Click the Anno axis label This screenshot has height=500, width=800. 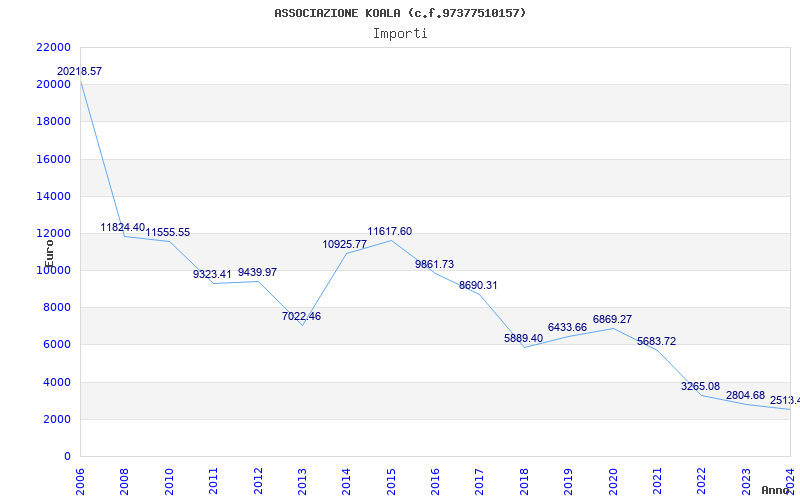click(x=775, y=490)
